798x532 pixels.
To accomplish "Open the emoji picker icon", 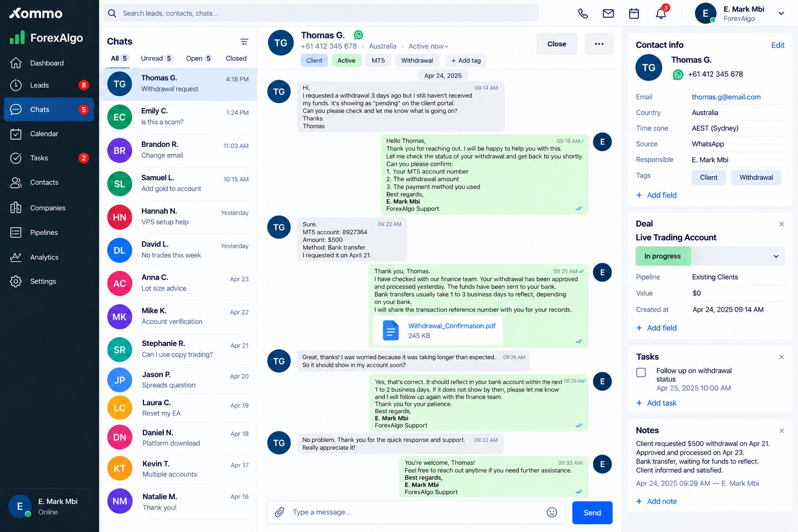I will [x=552, y=512].
